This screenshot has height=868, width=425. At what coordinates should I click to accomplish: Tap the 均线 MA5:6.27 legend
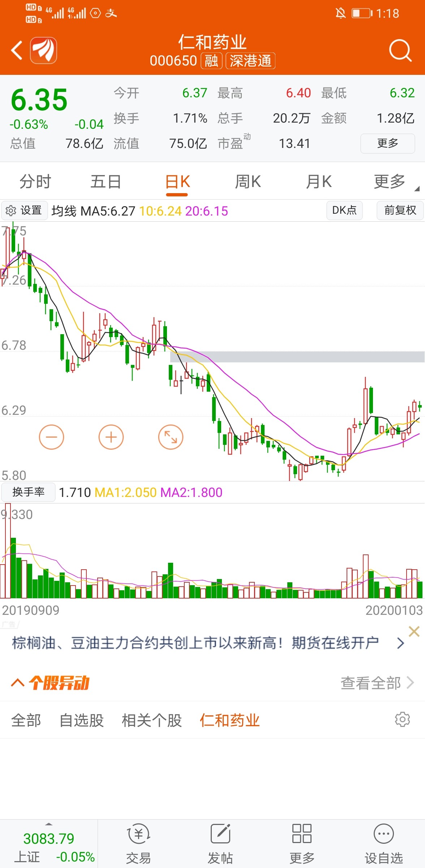point(93,211)
